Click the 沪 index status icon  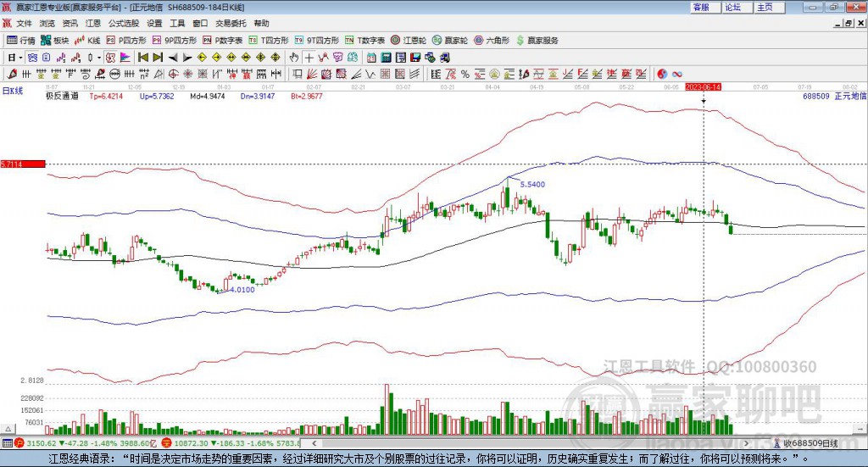click(x=19, y=443)
